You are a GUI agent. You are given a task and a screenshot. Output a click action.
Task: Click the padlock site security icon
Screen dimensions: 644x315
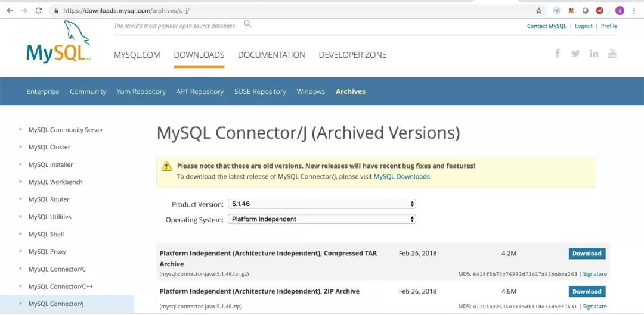tap(56, 11)
